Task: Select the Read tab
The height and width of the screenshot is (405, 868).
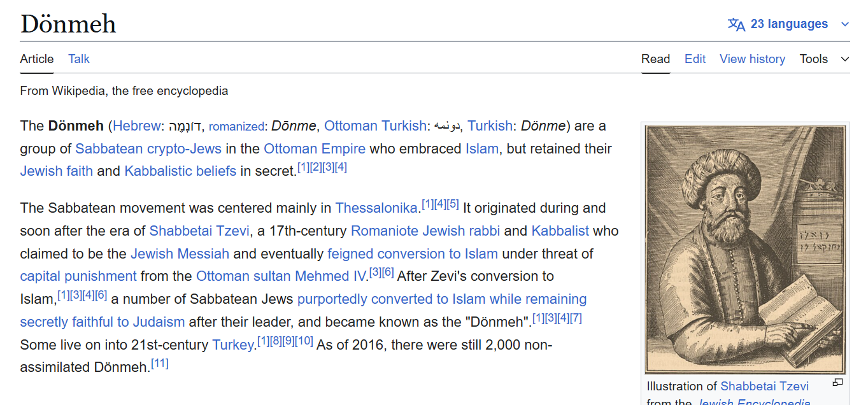Action: [655, 59]
